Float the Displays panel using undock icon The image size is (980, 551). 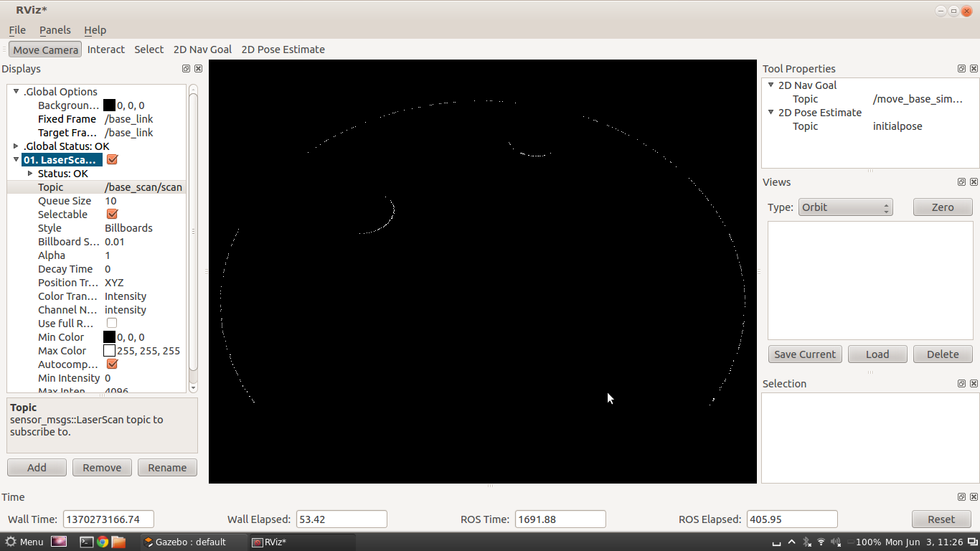tap(186, 69)
